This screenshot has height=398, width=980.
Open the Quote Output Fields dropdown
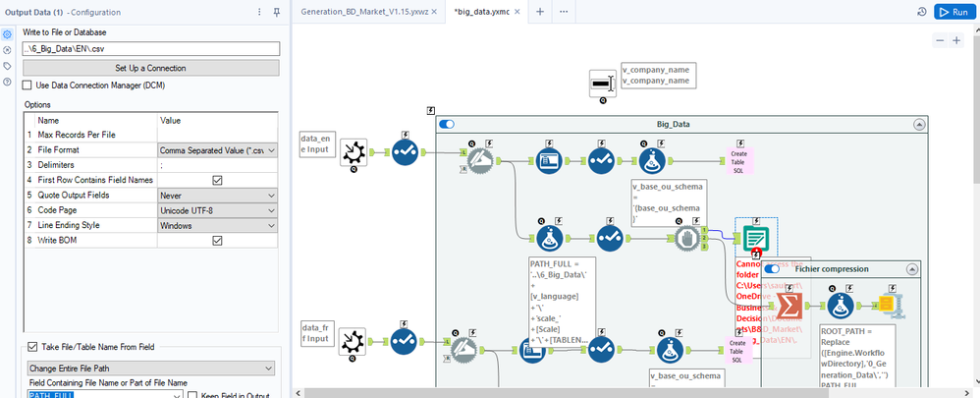217,196
